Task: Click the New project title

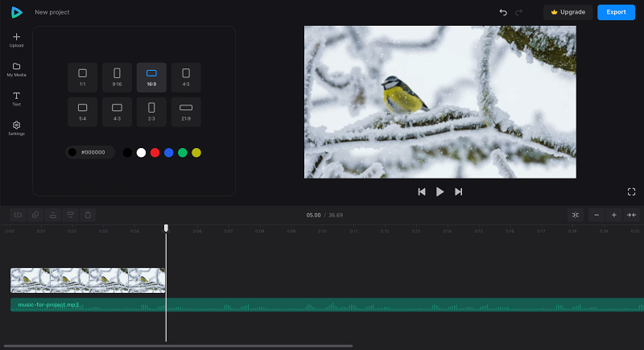Action: point(52,12)
